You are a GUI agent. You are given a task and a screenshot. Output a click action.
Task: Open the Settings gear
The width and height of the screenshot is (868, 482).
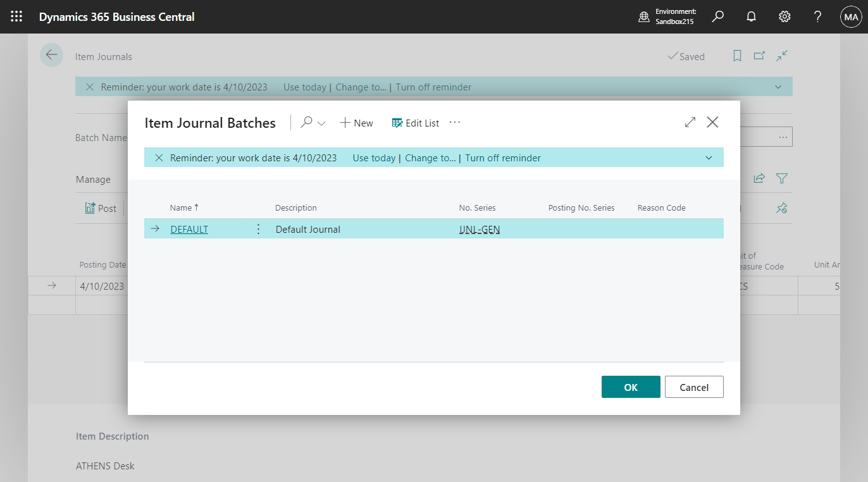(x=784, y=16)
